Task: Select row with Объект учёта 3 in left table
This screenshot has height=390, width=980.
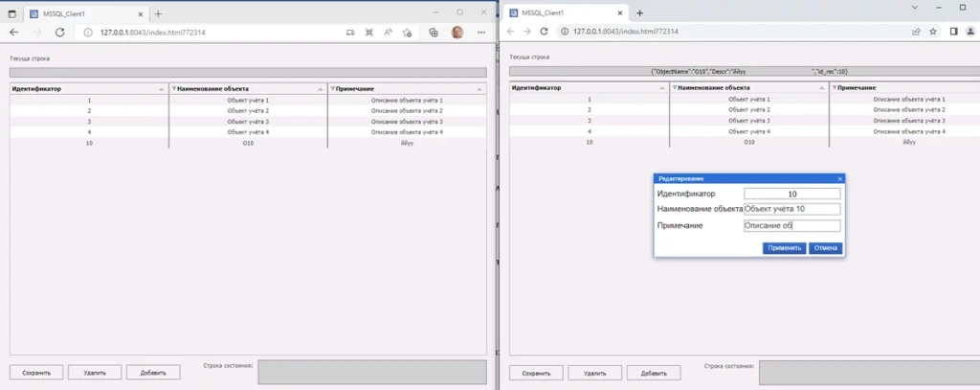Action: (x=248, y=122)
